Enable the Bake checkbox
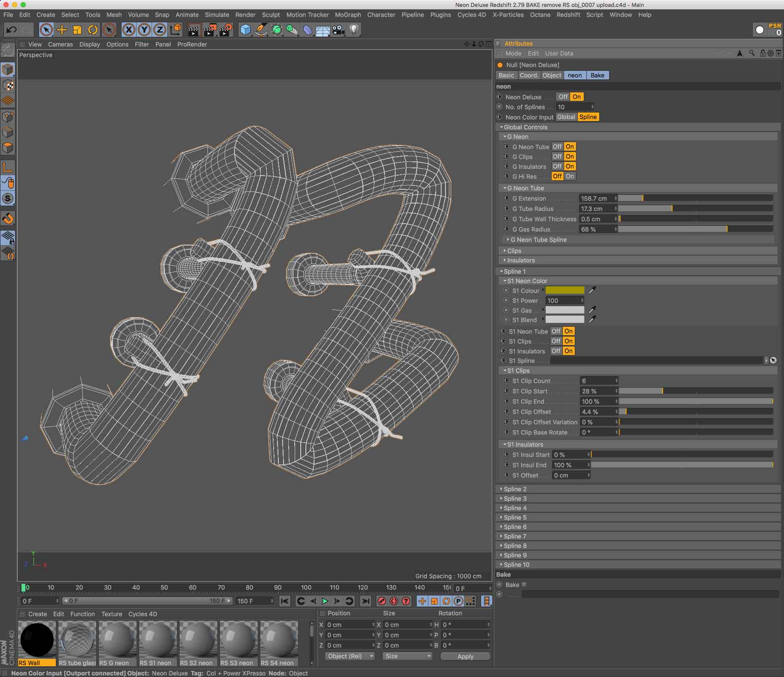This screenshot has width=784, height=677. point(524,584)
